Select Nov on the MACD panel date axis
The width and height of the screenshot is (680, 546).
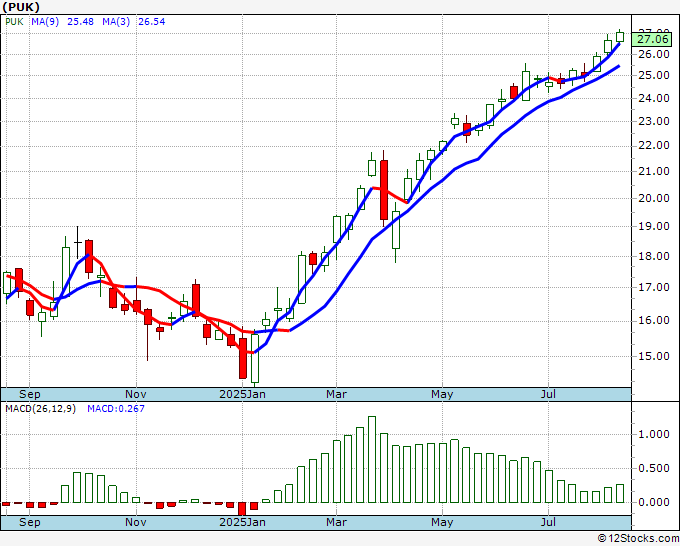[x=136, y=522]
